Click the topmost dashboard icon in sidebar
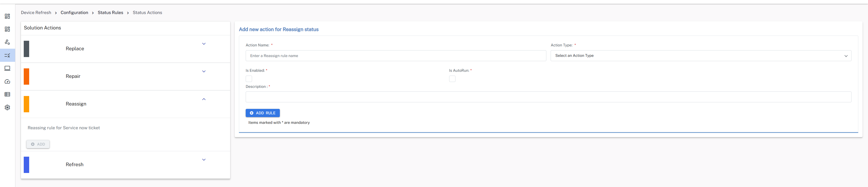The image size is (868, 187). [x=7, y=16]
